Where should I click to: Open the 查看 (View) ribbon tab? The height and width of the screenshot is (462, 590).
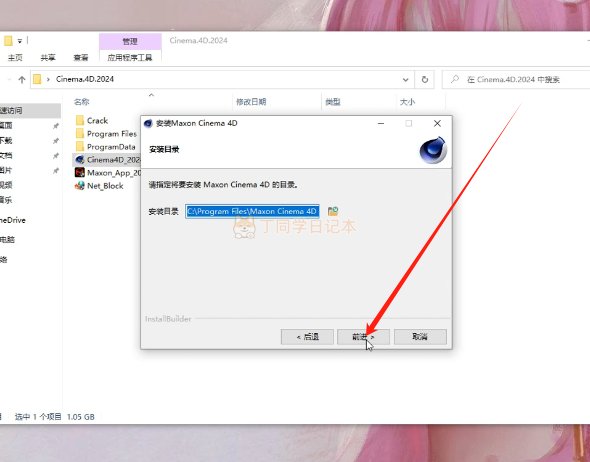pos(81,58)
